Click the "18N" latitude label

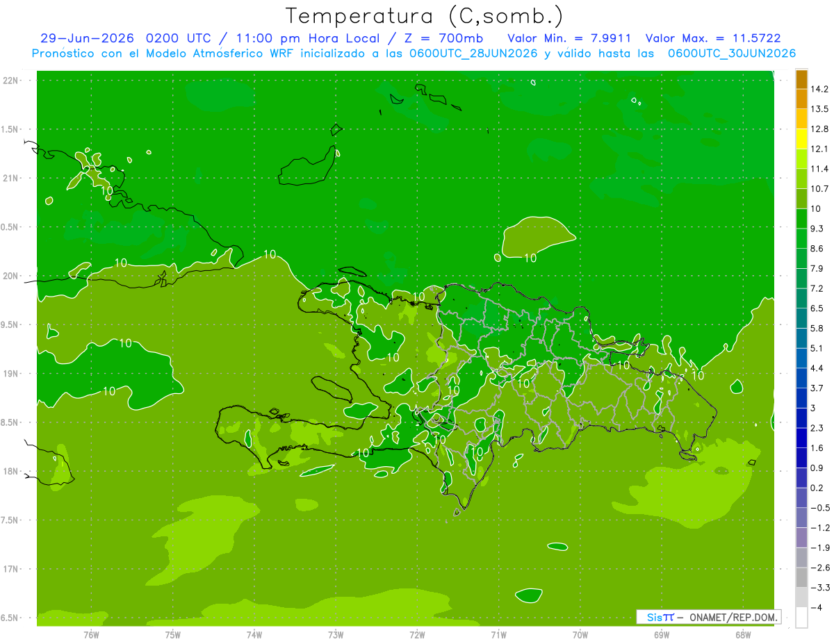pyautogui.click(x=10, y=471)
